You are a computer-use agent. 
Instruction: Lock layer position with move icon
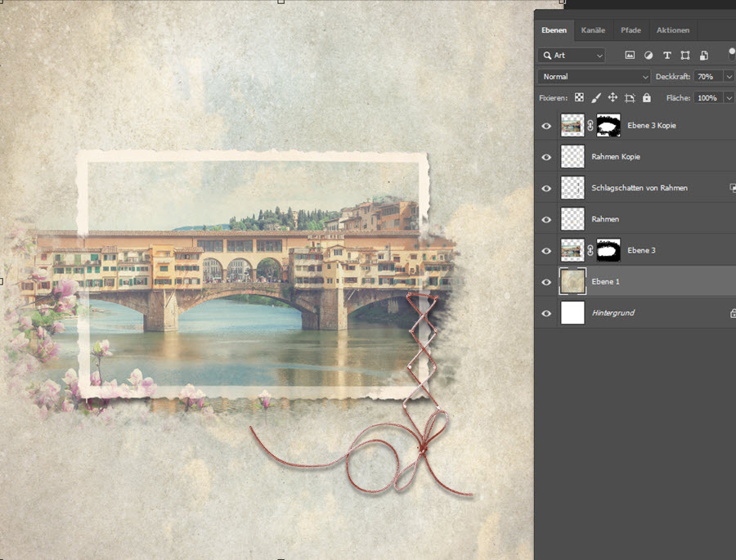click(613, 97)
